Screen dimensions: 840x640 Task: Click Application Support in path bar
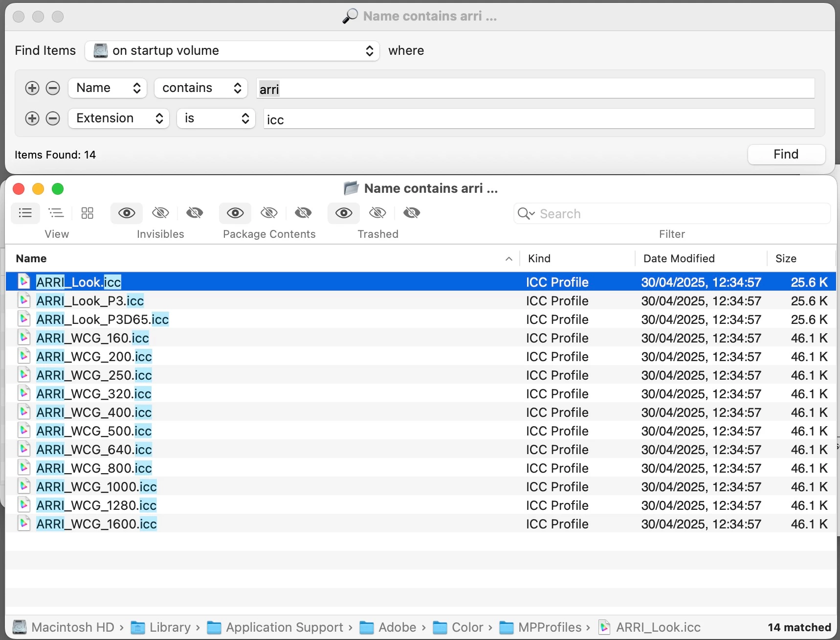point(275,627)
